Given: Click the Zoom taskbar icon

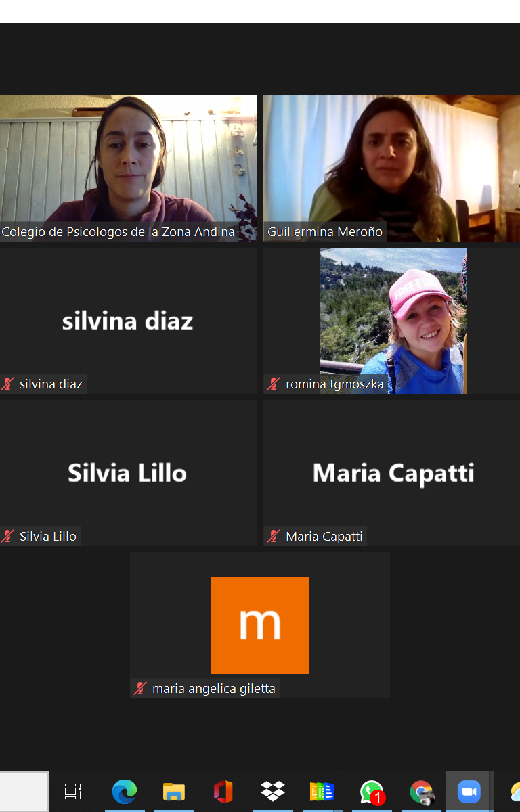Looking at the screenshot, I should 469,791.
